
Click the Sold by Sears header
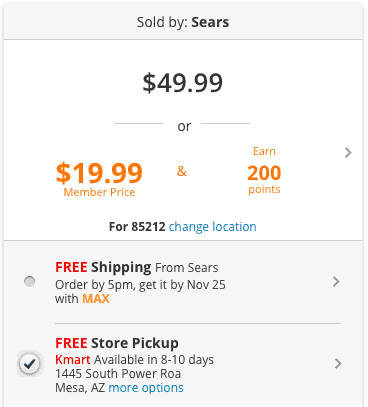183,22
